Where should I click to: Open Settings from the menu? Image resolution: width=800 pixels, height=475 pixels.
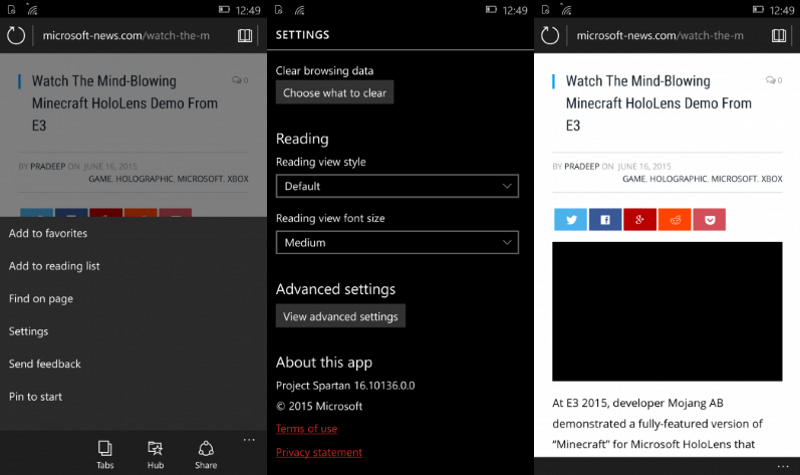coord(29,331)
